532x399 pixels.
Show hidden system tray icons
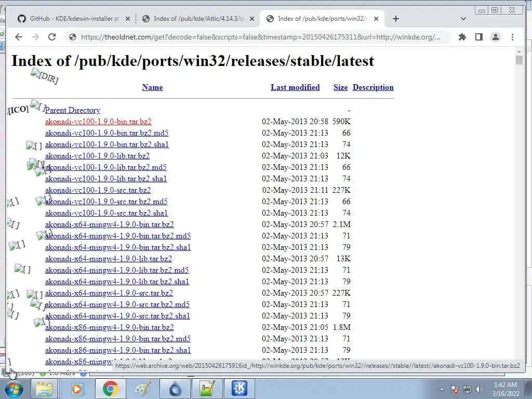click(x=442, y=390)
